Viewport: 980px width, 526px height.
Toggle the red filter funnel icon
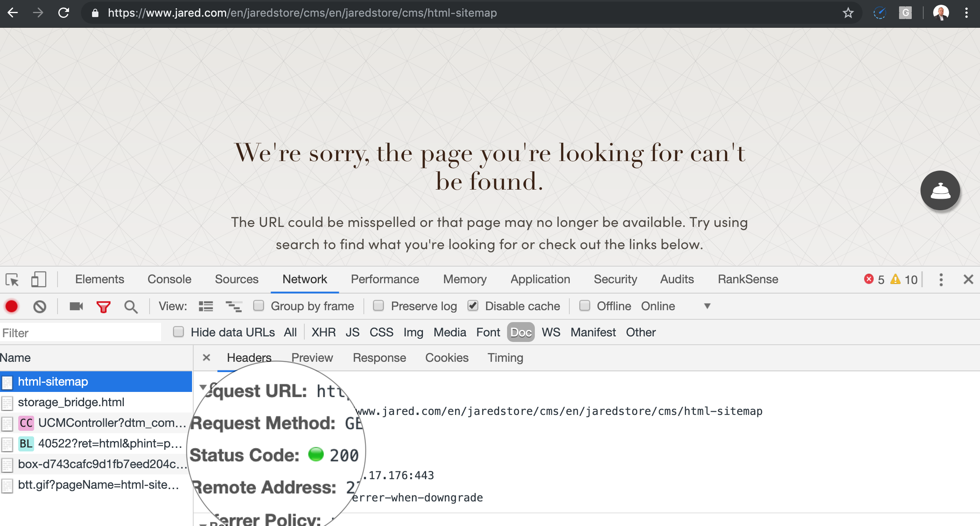[103, 306]
